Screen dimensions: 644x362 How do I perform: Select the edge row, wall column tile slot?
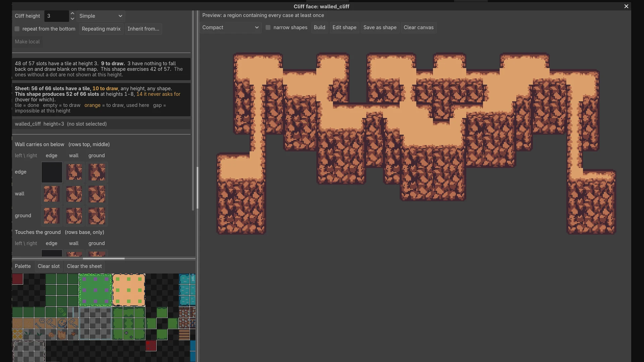(74, 172)
